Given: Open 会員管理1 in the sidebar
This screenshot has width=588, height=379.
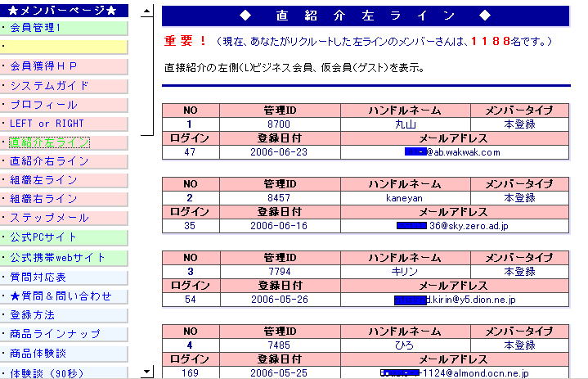Looking at the screenshot, I should 35,28.
